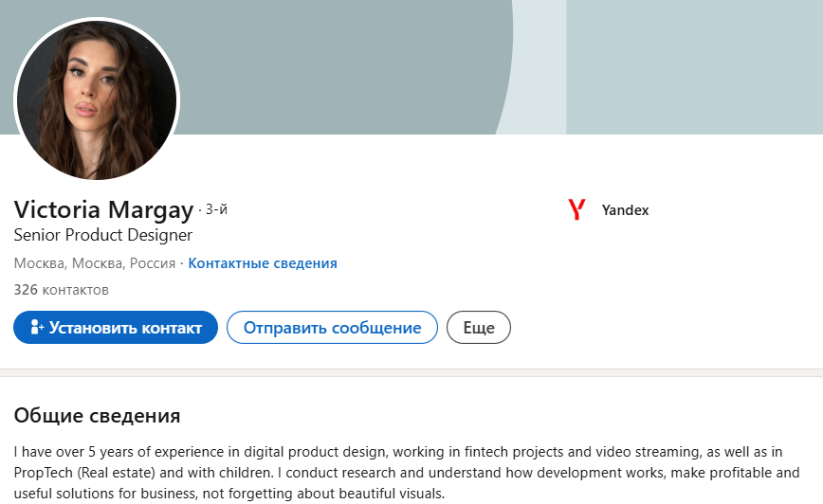Click the Общие сведения section heading

[97, 416]
